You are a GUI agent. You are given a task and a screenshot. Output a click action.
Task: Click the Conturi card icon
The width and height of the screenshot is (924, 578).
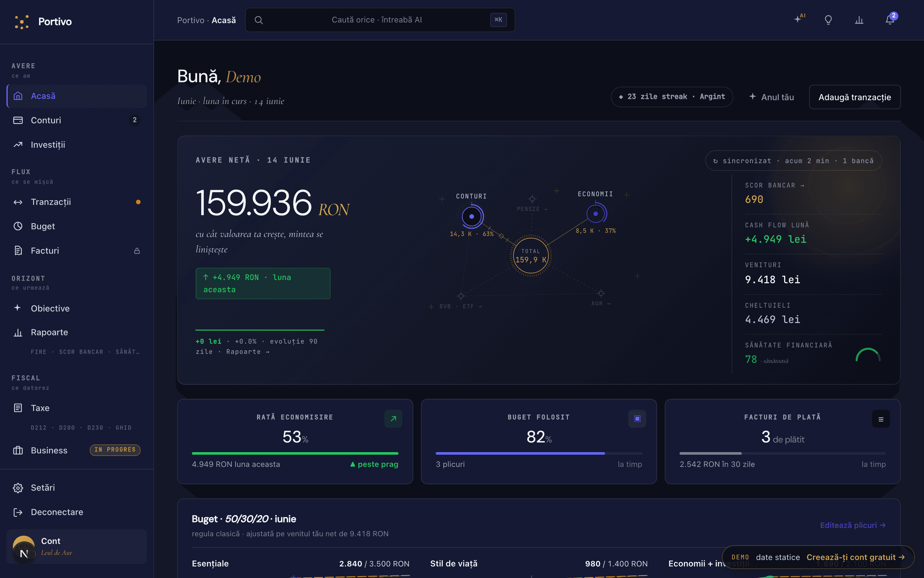coord(18,120)
